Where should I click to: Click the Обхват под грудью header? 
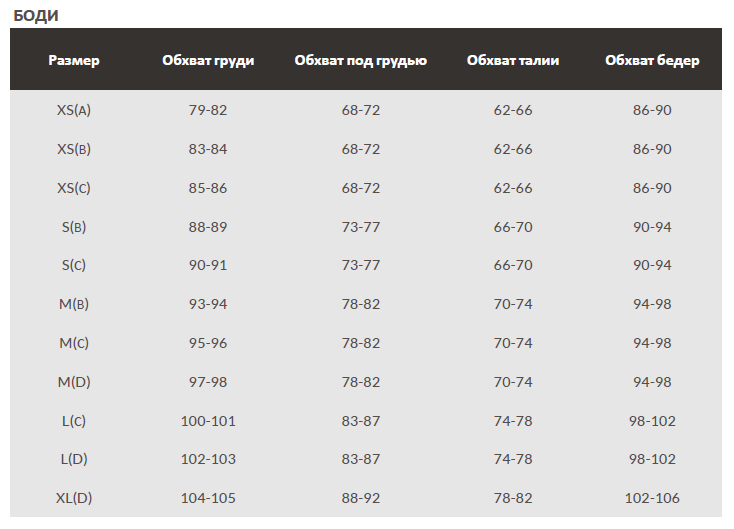pyautogui.click(x=361, y=60)
